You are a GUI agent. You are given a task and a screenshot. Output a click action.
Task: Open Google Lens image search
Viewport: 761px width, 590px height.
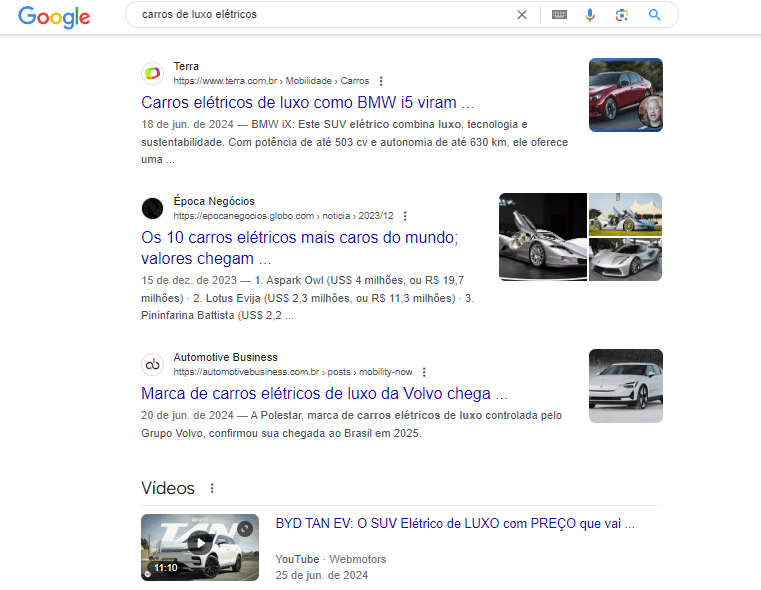click(x=622, y=15)
